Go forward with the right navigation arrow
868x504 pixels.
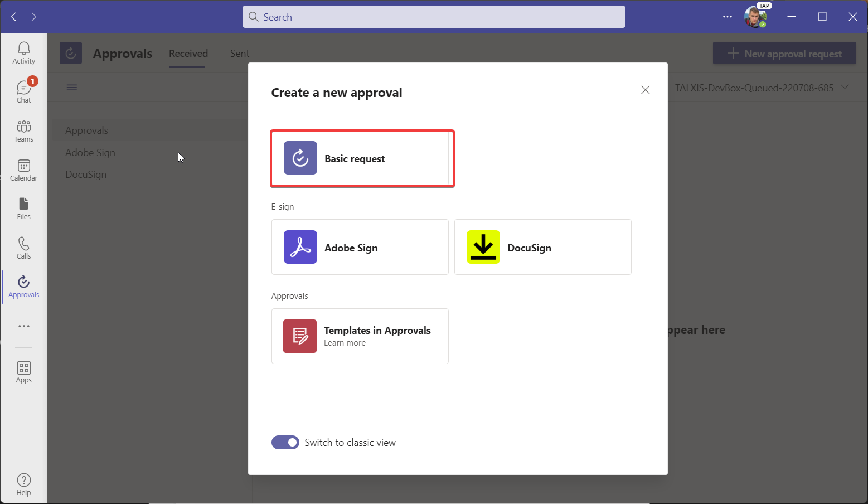tap(34, 17)
